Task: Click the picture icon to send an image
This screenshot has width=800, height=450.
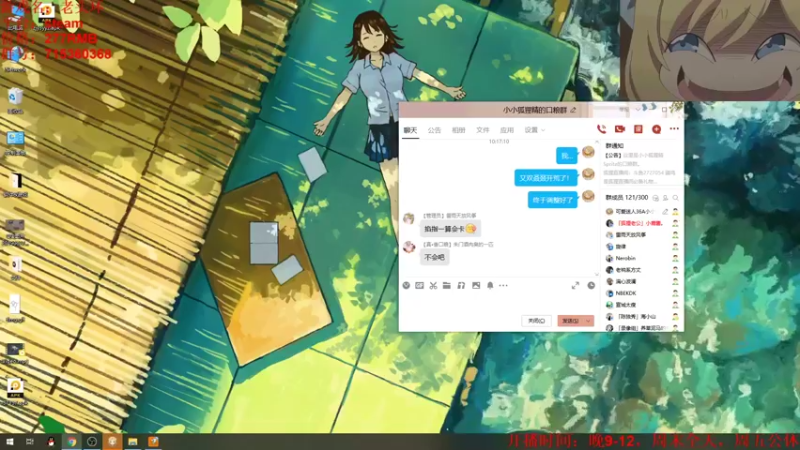Action: click(x=476, y=286)
